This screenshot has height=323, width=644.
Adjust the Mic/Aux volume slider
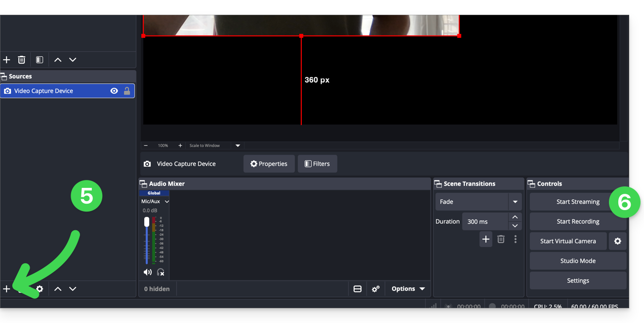(x=147, y=222)
